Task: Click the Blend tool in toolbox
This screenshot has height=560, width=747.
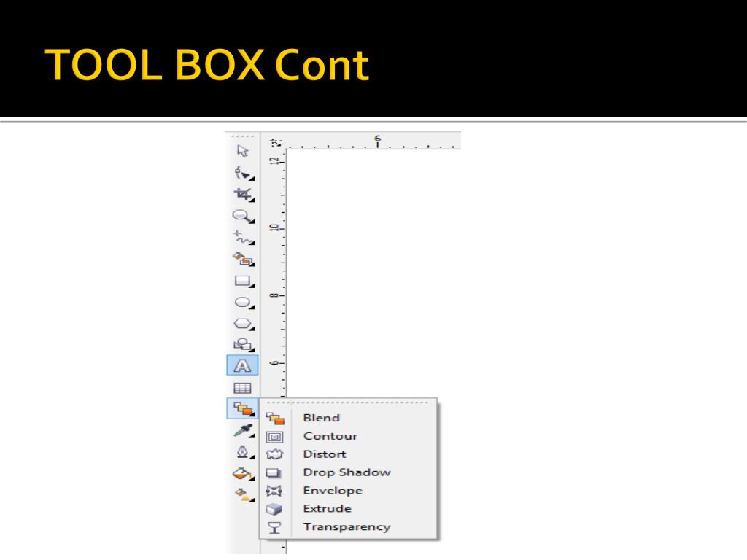Action: pos(242,408)
